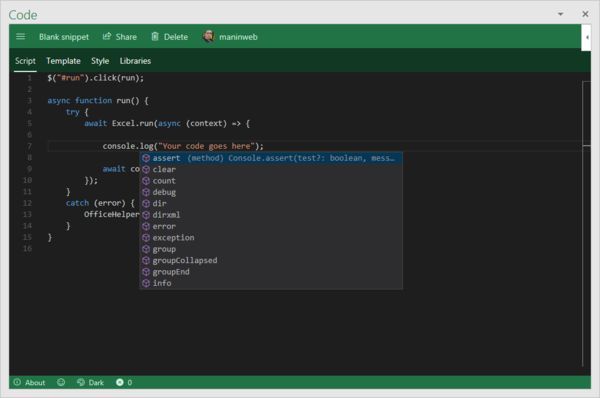Click the About info icon
Viewport: 600px width, 398px height.
pos(17,382)
